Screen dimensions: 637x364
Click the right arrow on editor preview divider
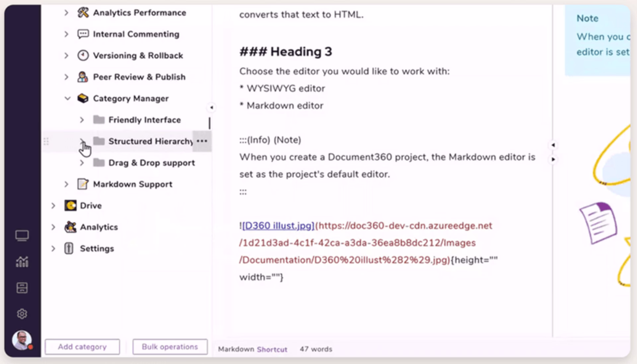click(x=553, y=159)
